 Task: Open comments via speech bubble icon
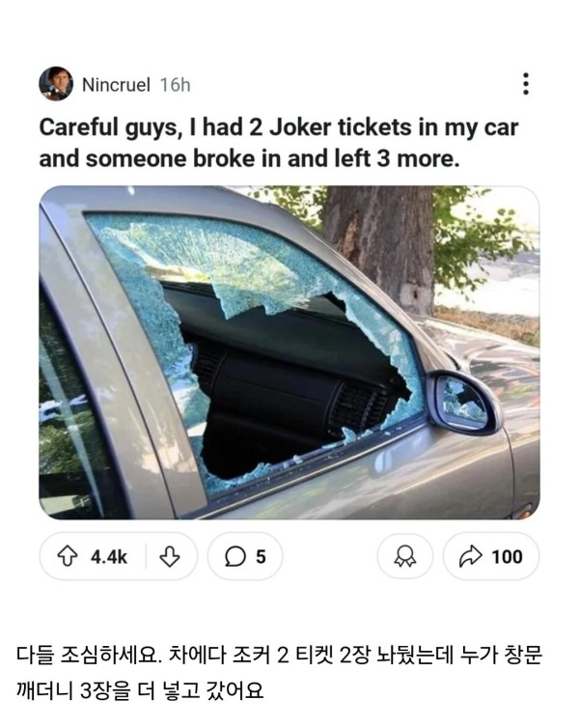click(x=234, y=556)
